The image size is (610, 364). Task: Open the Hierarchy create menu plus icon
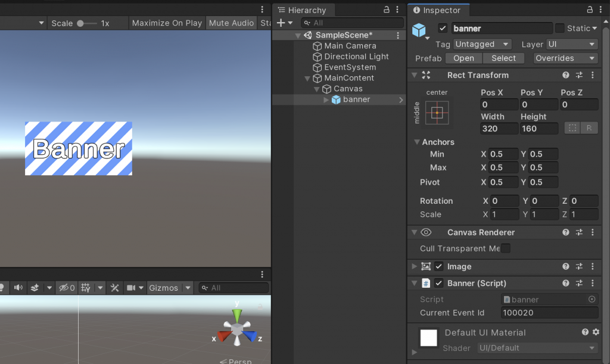pyautogui.click(x=280, y=23)
